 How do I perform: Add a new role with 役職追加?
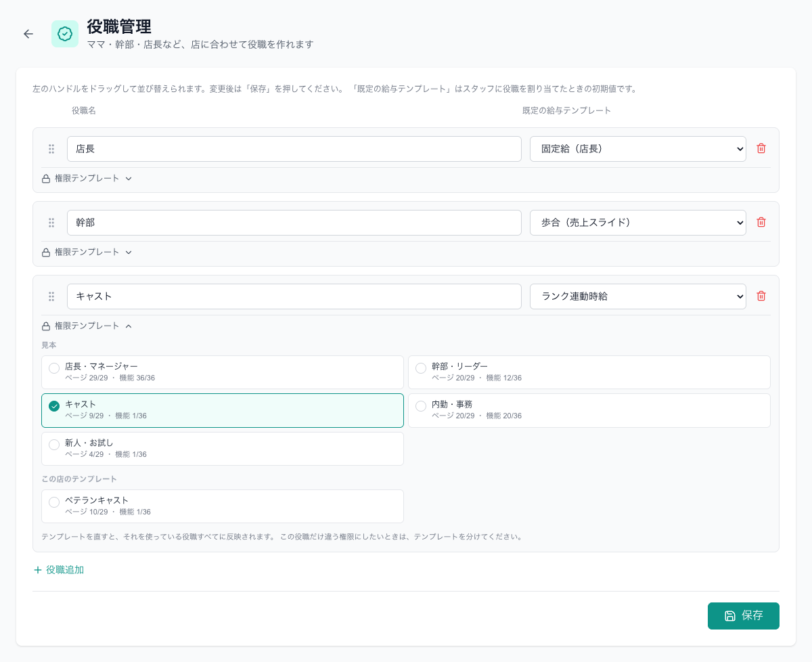[59, 570]
